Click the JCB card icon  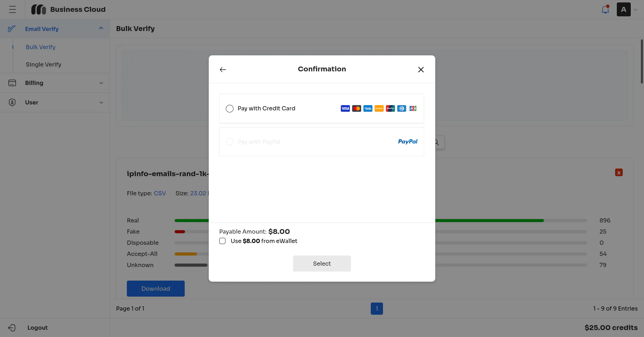click(413, 109)
